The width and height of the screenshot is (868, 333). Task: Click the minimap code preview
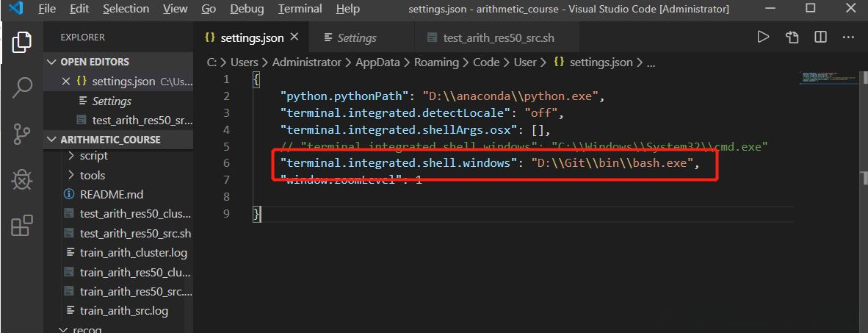point(830,78)
